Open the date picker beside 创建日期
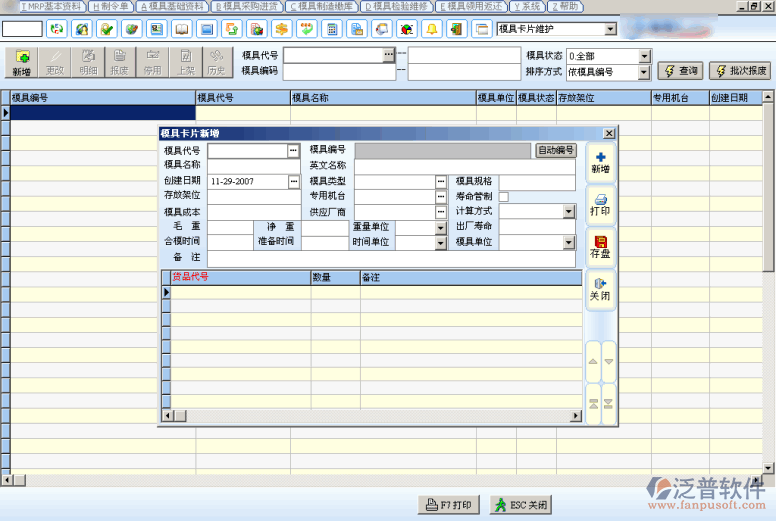The height and width of the screenshot is (521, 776). tap(294, 182)
